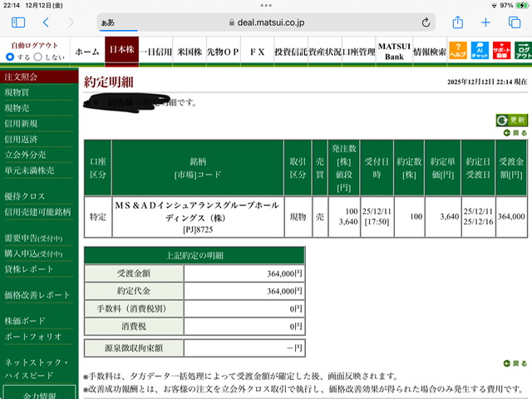Open 現物買 in the sidebar
Image resolution: width=532 pixels, height=399 pixels.
coord(17,92)
